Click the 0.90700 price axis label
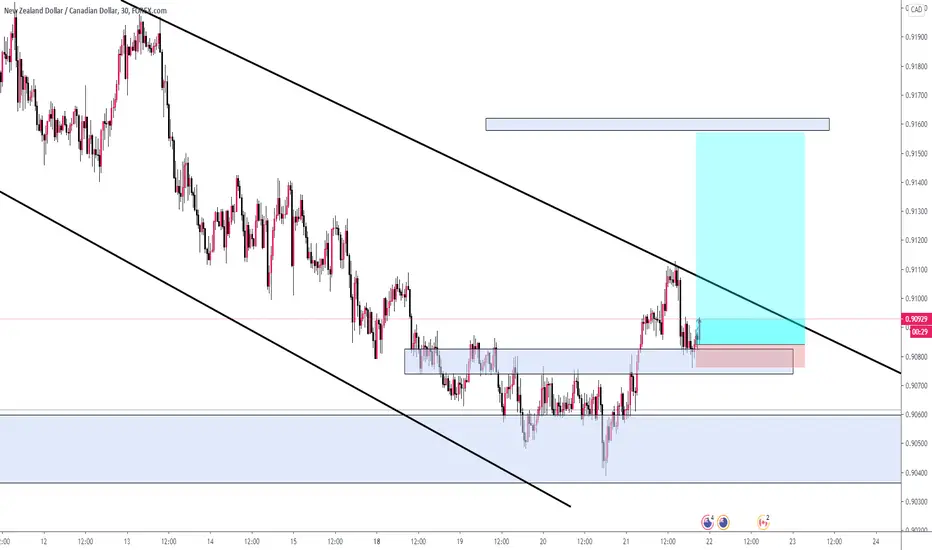 (916, 385)
